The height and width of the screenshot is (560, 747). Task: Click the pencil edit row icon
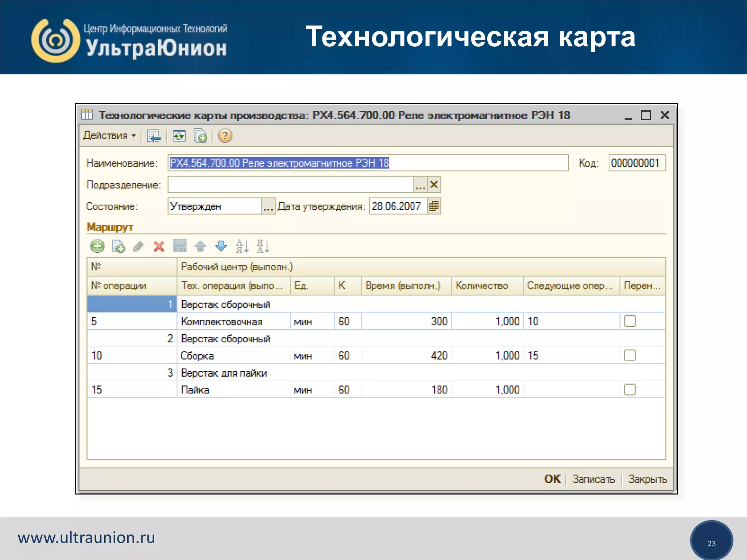[139, 246]
